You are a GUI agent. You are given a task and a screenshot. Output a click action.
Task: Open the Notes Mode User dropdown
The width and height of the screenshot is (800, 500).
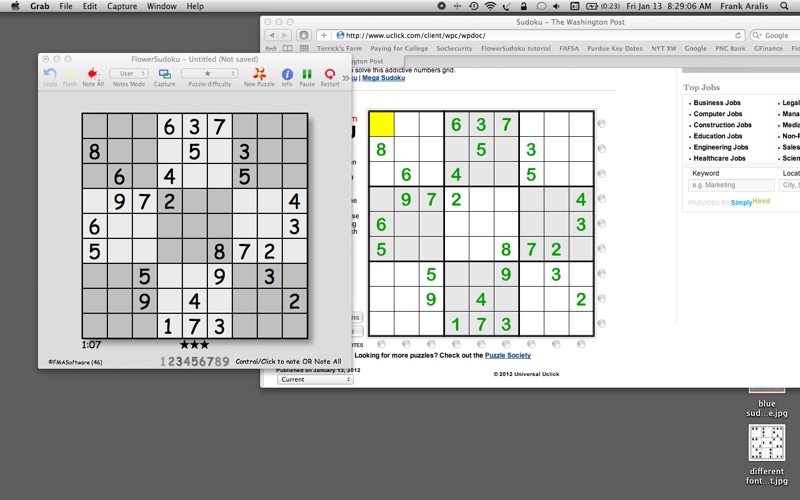click(129, 73)
